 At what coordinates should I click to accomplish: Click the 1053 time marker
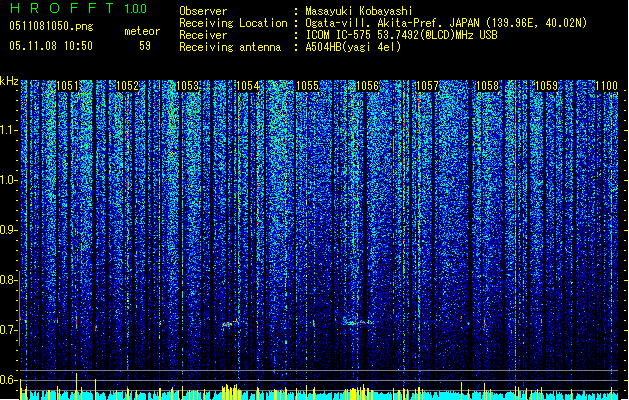187,86
